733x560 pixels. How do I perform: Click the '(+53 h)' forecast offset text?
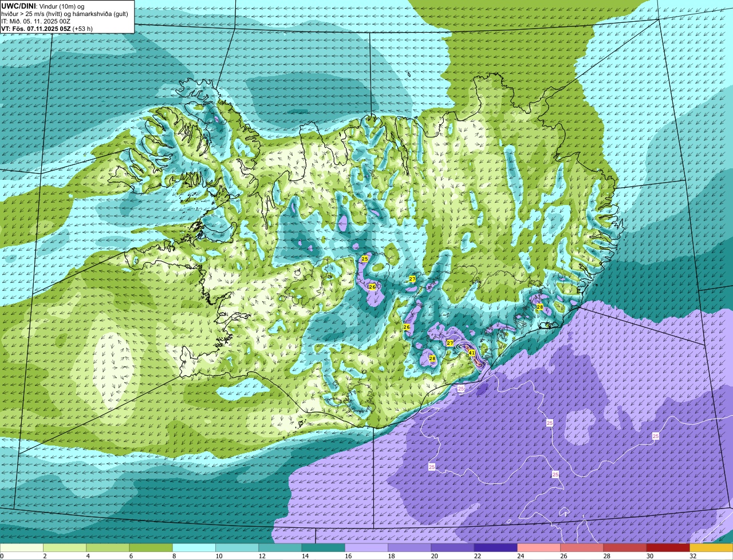(82, 28)
